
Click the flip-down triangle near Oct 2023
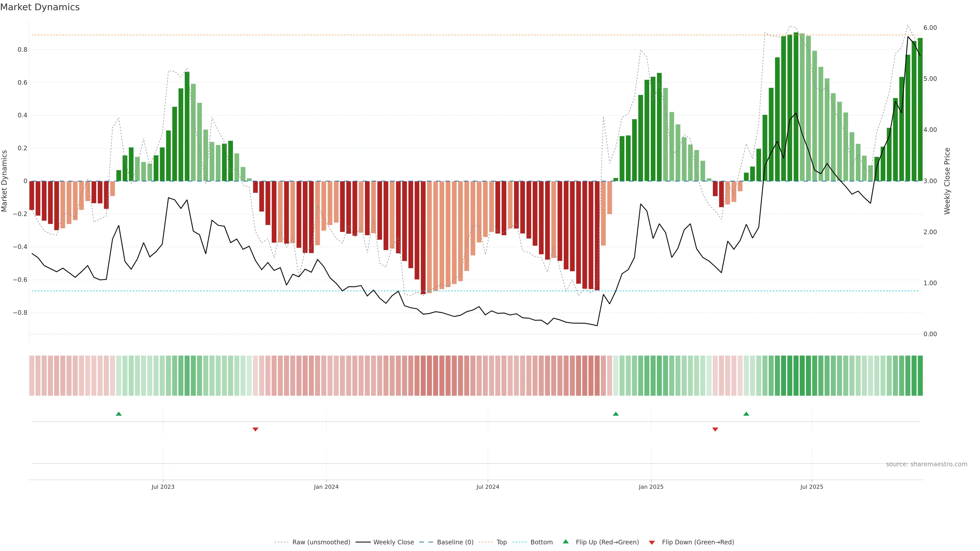tap(255, 429)
